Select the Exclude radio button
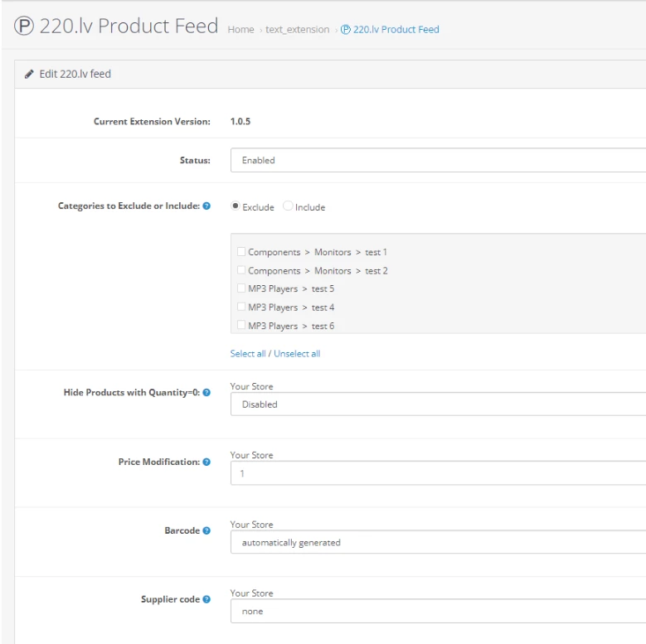 point(236,206)
